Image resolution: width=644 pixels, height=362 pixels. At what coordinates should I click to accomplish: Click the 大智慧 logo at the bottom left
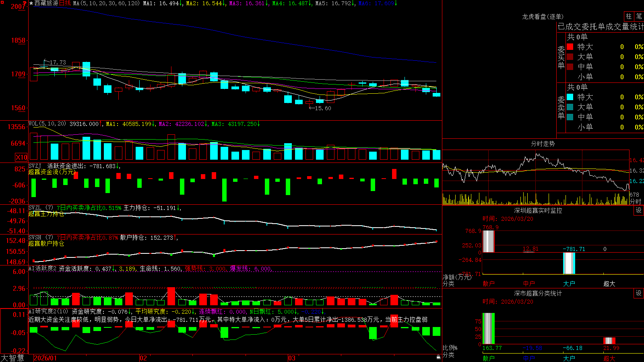[x=12, y=358]
